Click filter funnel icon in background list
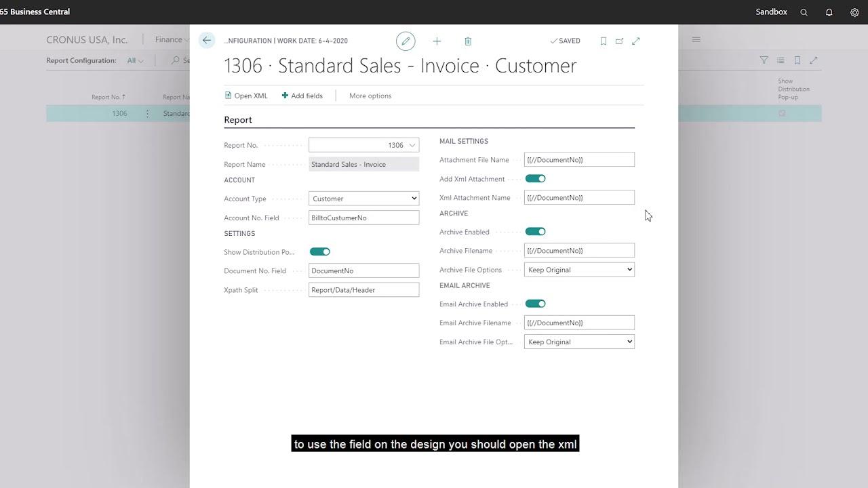 click(764, 60)
